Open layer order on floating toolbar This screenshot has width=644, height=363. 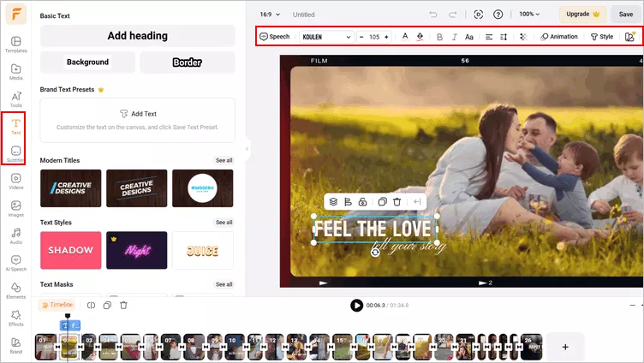pos(333,202)
